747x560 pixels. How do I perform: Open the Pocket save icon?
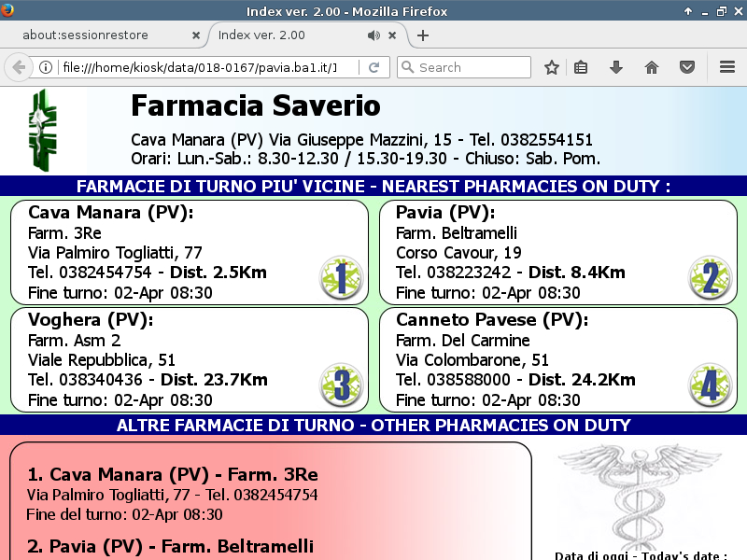[687, 67]
